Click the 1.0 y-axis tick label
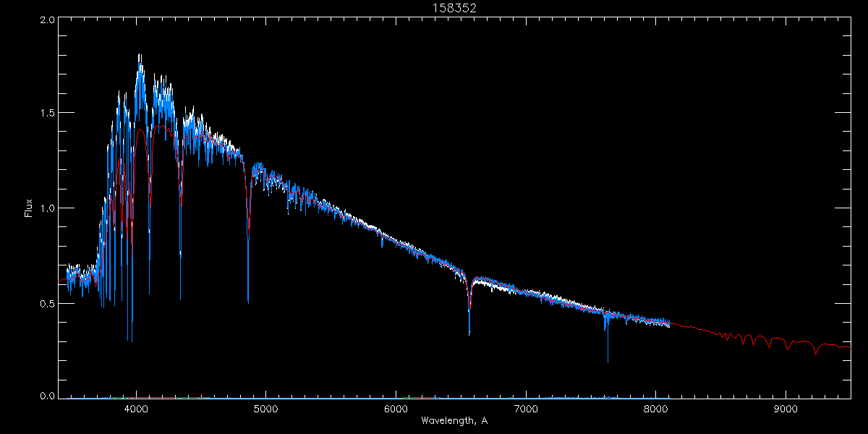Screen dimensions: 868x434 [x=47, y=208]
